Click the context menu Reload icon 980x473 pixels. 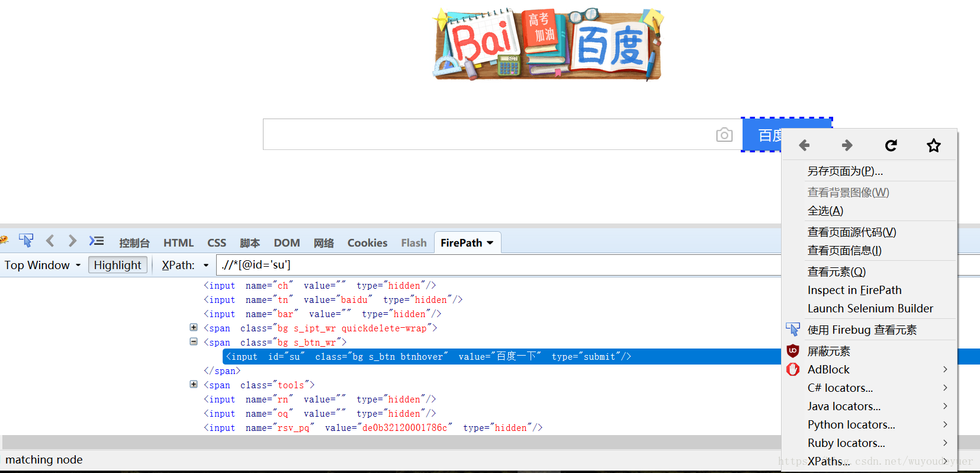point(891,145)
